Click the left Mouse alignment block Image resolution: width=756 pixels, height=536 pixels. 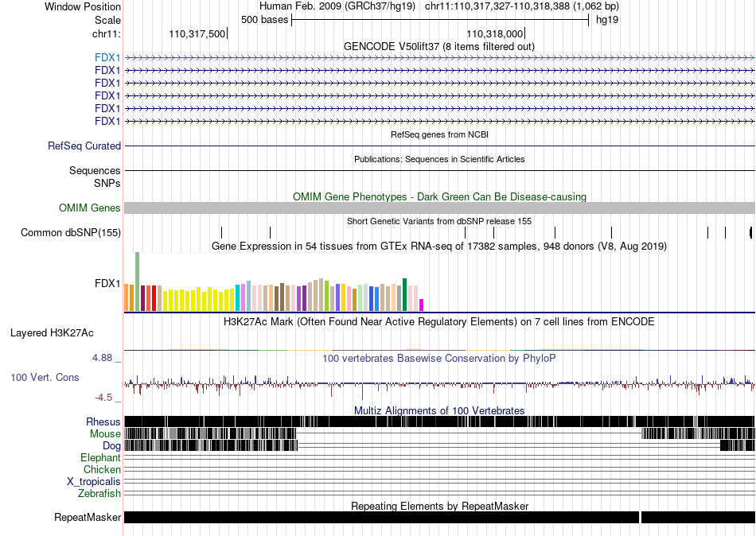[210, 433]
